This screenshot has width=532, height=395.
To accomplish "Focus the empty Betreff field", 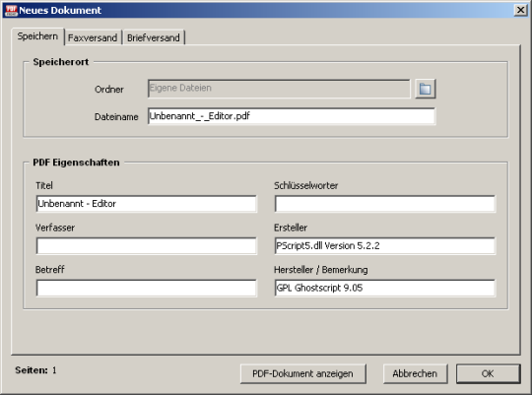I will tap(146, 288).
